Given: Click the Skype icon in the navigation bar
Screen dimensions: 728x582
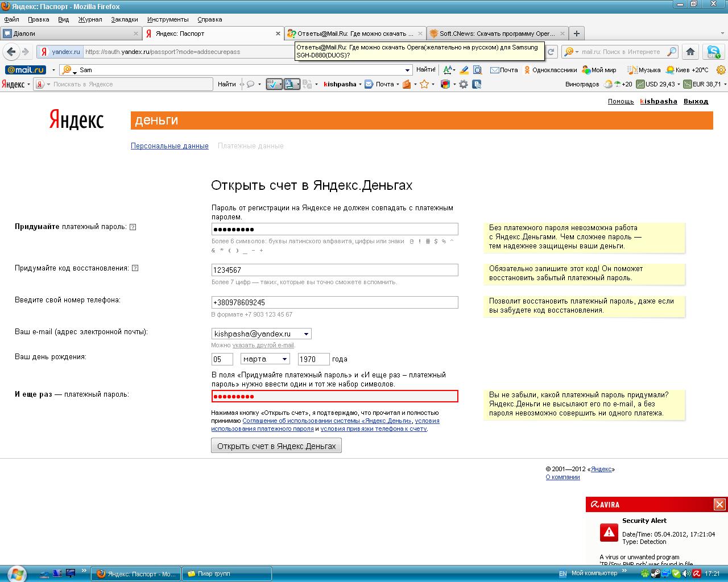Looking at the screenshot, I should pyautogui.click(x=713, y=52).
